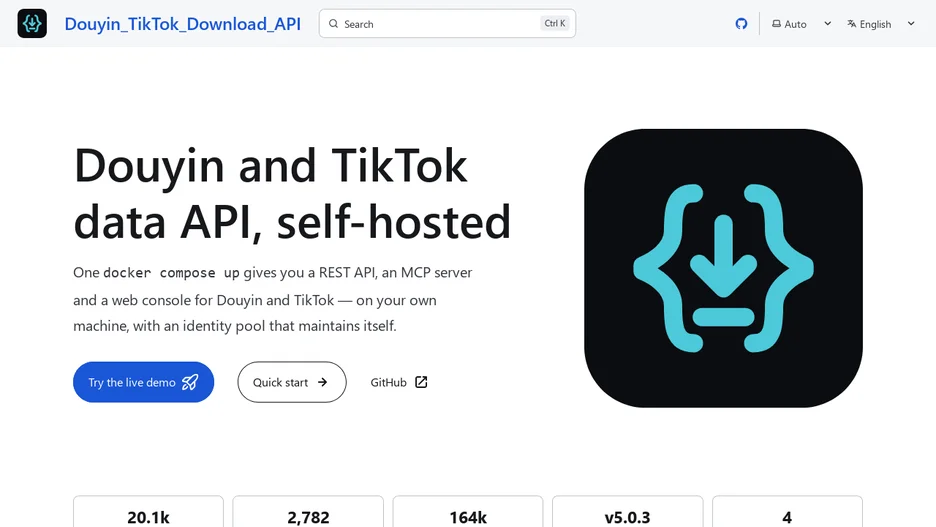Open the Quick start button
The width and height of the screenshot is (936, 527).
click(292, 382)
